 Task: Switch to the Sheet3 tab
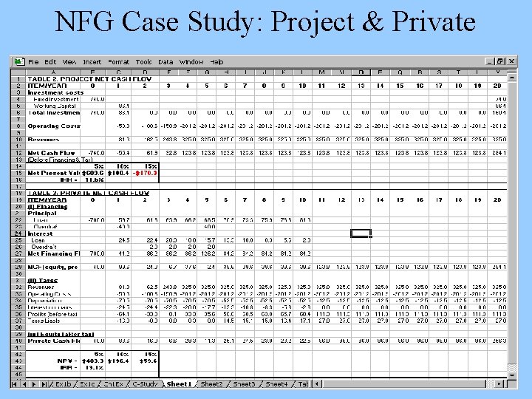pos(244,384)
